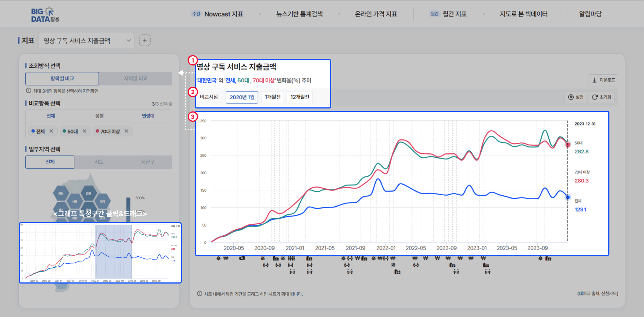Image resolution: width=644 pixels, height=317 pixels.
Task: Click the blue 전체 endpoint marker on chart
Action: click(568, 197)
